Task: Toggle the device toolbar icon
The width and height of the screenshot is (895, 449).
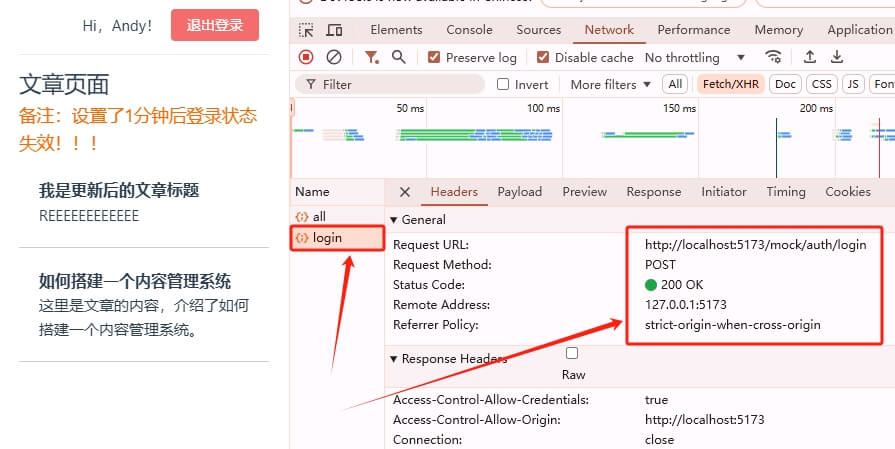Action: pos(334,30)
